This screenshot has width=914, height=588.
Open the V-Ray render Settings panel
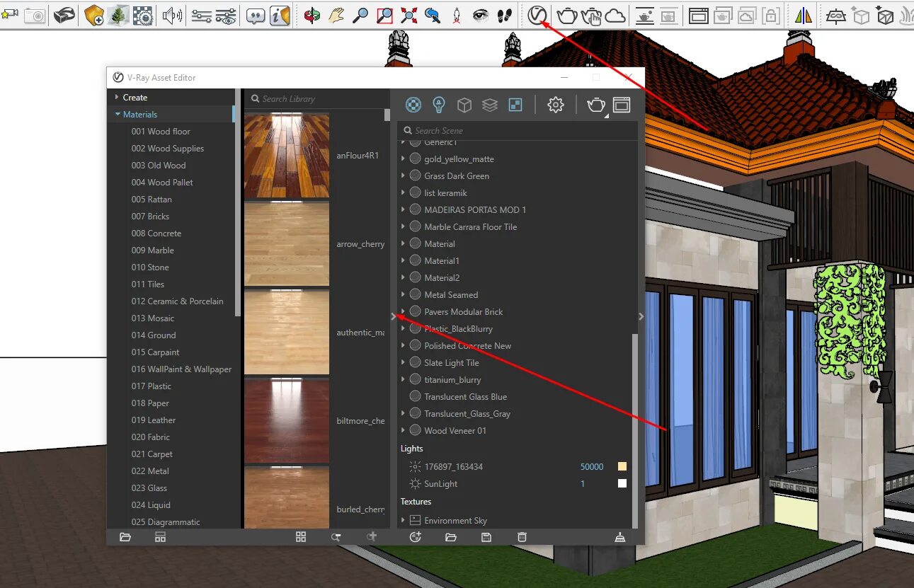tap(556, 104)
